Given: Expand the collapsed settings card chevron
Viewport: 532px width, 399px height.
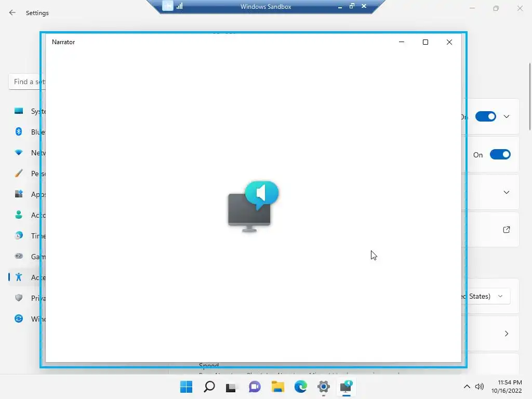Looking at the screenshot, I should 506,192.
